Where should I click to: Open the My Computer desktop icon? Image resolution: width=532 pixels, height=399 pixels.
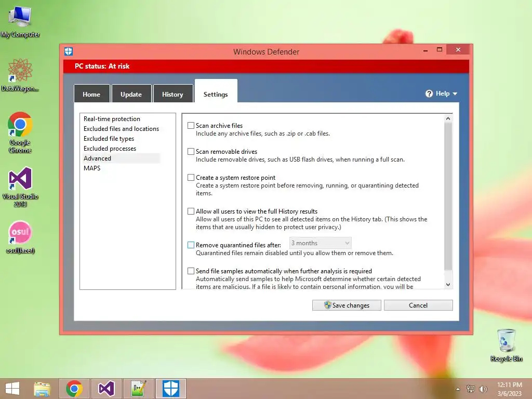pyautogui.click(x=20, y=21)
